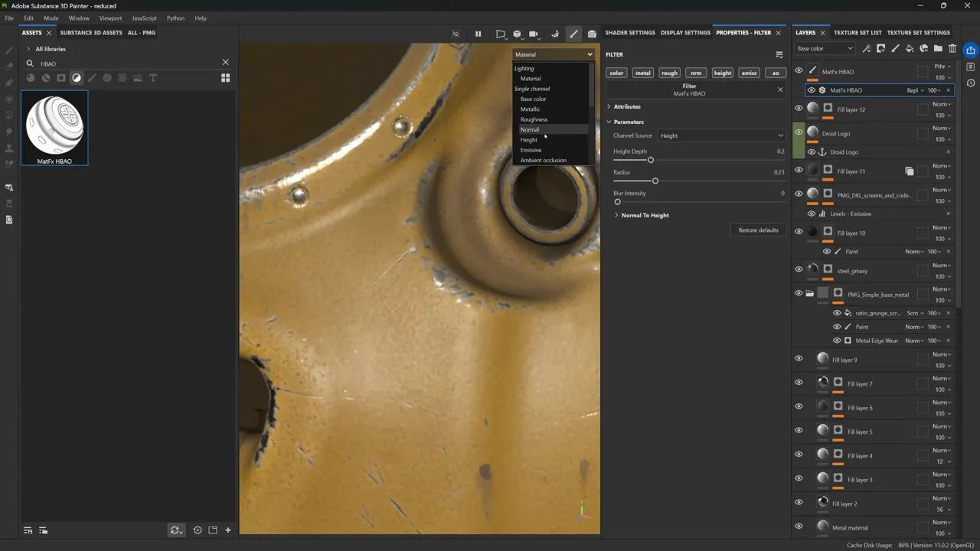Add a fill layer with bucket icon
The height and width of the screenshot is (551, 980).
click(910, 48)
